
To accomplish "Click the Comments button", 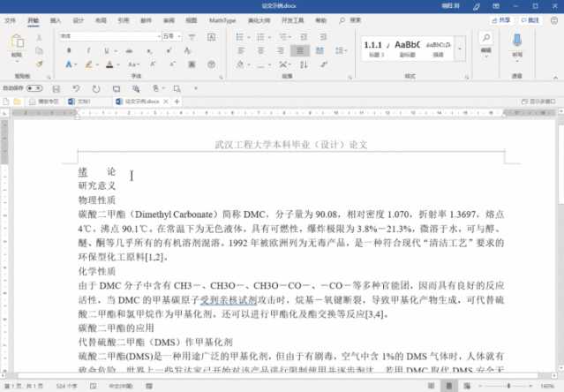I will tap(530, 20).
